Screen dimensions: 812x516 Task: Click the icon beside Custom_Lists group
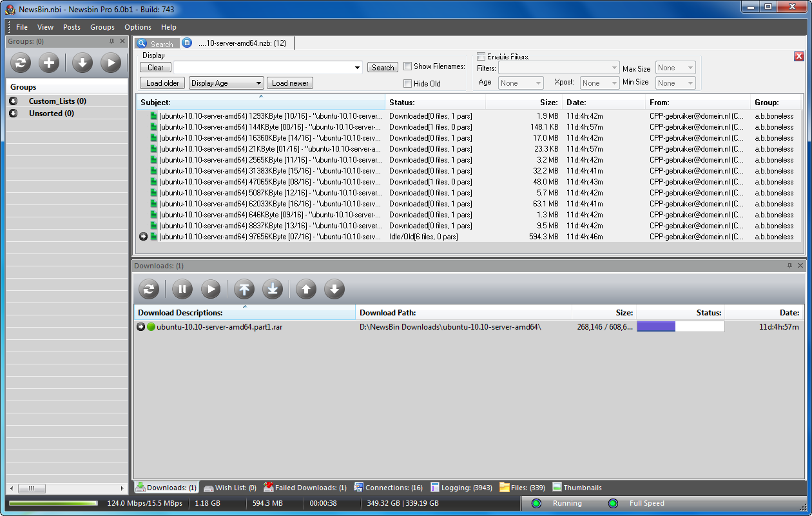[x=14, y=101]
